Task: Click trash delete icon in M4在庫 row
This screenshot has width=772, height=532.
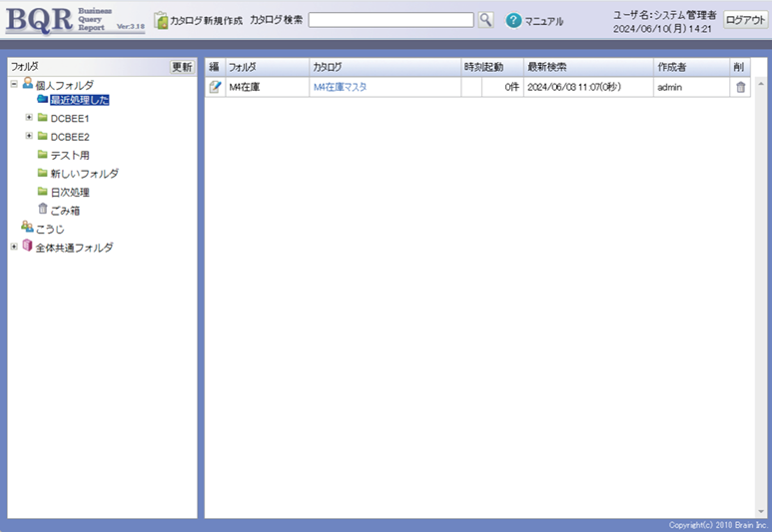Action: point(740,87)
